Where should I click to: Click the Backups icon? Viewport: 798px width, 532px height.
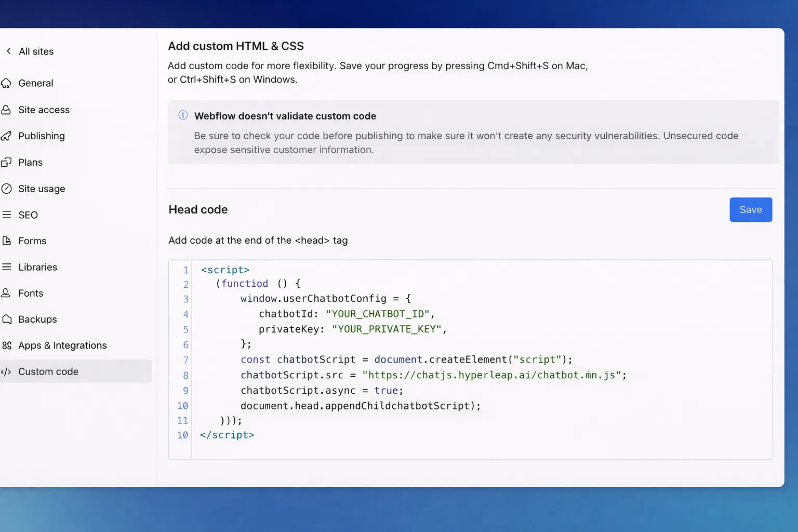7,319
